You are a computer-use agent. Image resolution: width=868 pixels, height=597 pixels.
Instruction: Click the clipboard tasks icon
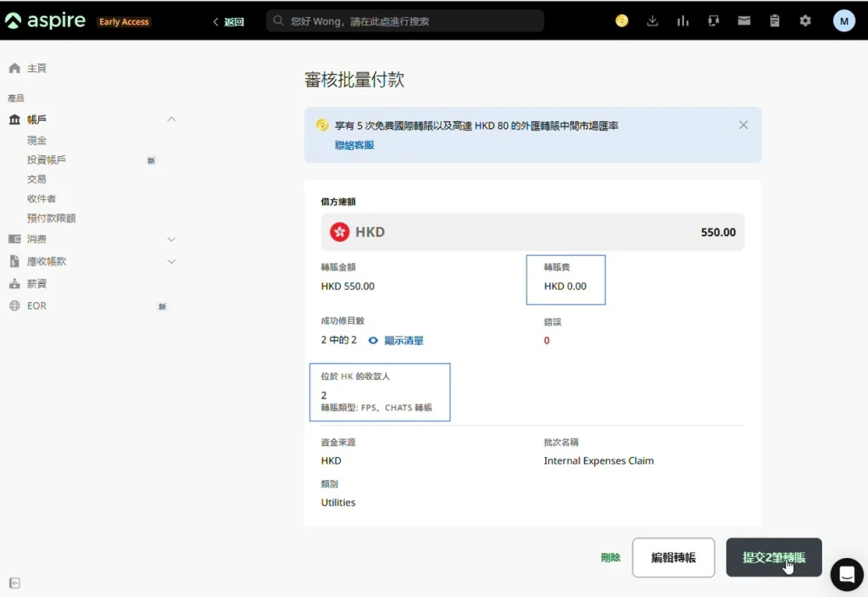click(x=775, y=21)
